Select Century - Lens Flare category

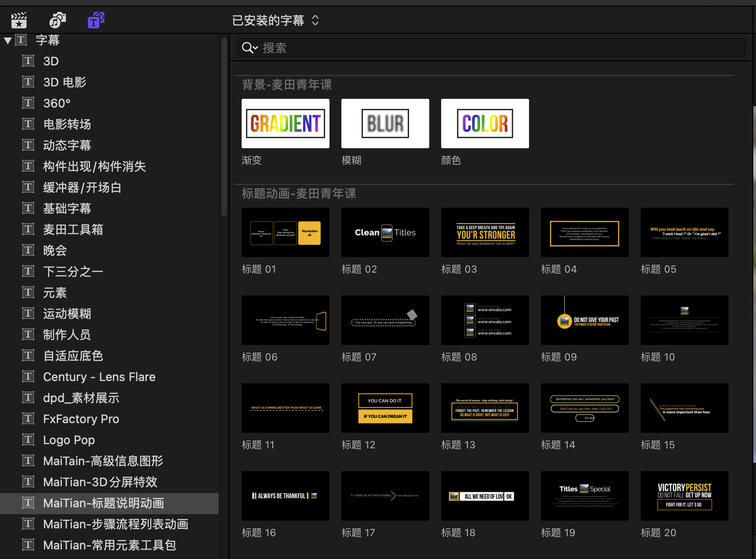coord(110,377)
